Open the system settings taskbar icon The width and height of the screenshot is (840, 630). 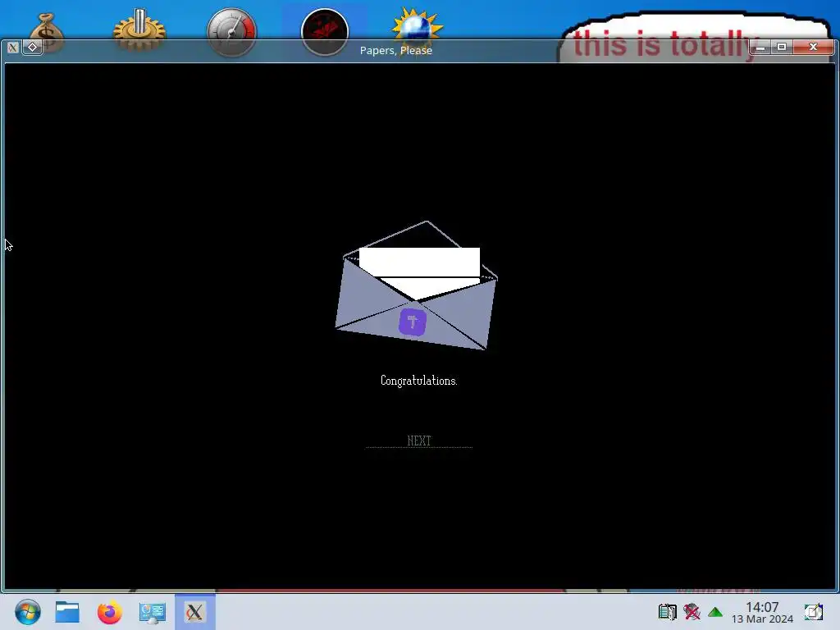pyautogui.click(x=152, y=612)
